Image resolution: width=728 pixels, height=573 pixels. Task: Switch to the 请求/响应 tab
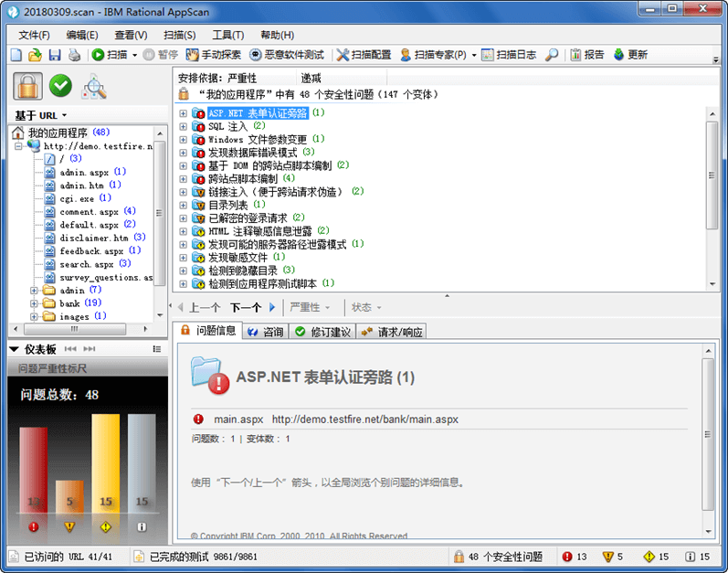(392, 332)
